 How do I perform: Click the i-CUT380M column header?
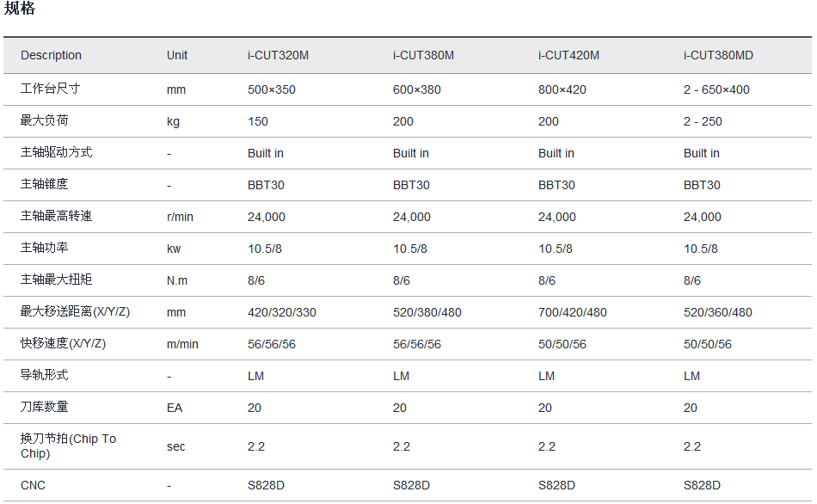pos(423,56)
